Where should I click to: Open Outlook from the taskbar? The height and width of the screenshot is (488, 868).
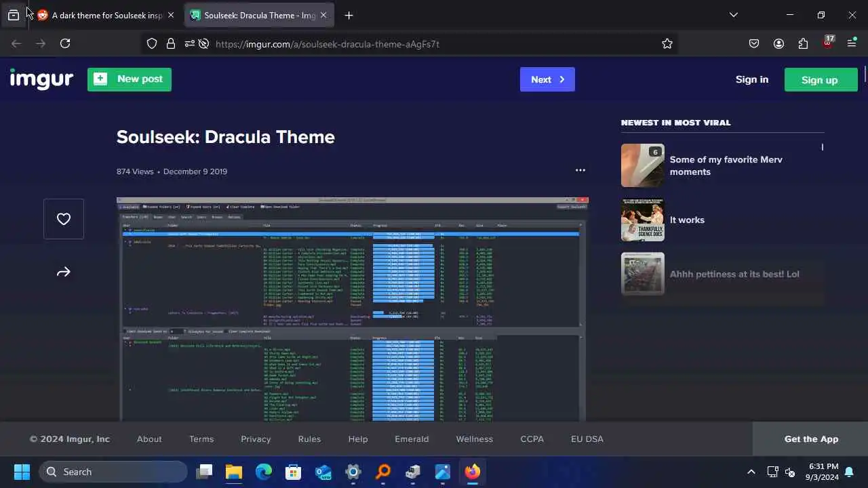(x=323, y=472)
